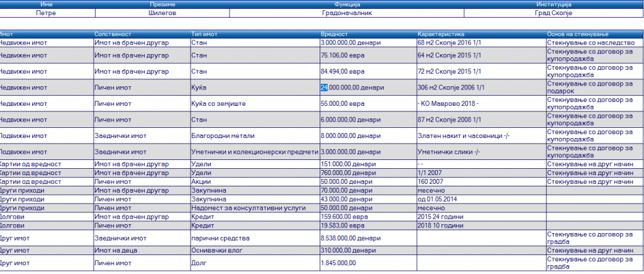Select the value 84.494,00 евра
The height and width of the screenshot is (274, 644).
pos(369,71)
